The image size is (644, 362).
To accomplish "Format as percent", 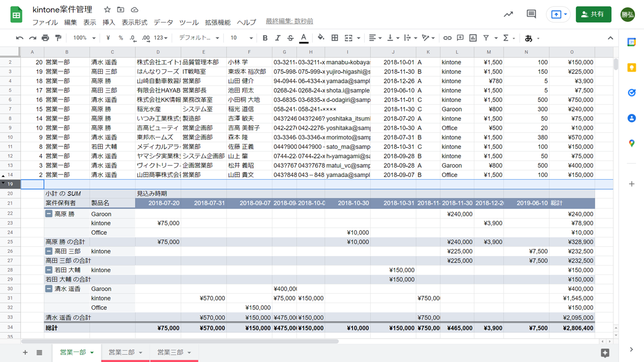I will (121, 38).
